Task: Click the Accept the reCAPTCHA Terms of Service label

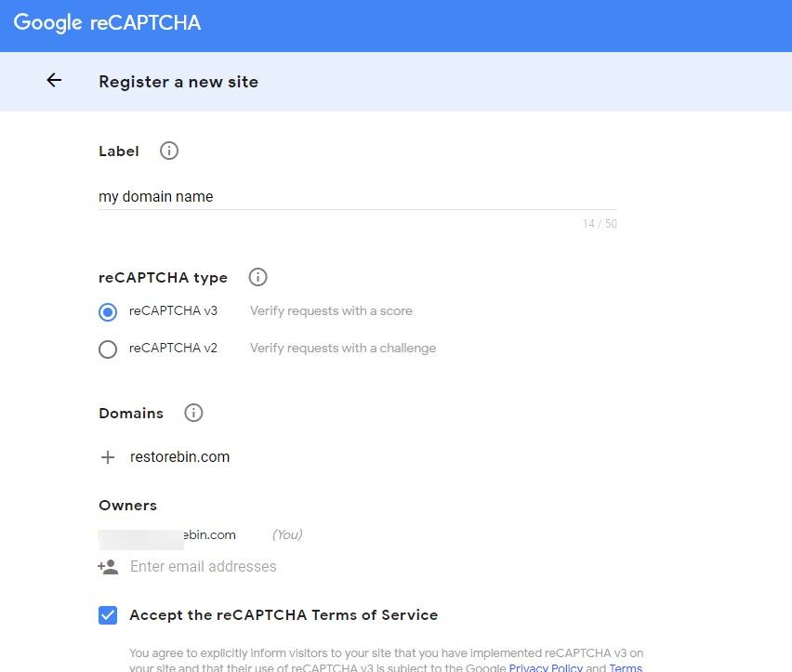Action: [284, 615]
